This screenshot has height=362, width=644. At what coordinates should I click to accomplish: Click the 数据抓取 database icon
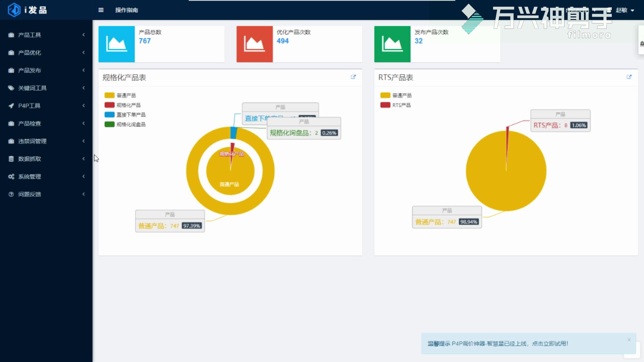pyautogui.click(x=11, y=159)
